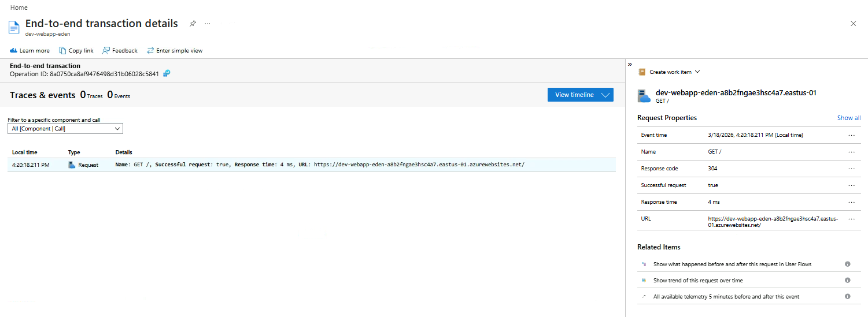868x317 pixels.
Task: Open the more options ellipsis beside the title
Action: coord(208,24)
